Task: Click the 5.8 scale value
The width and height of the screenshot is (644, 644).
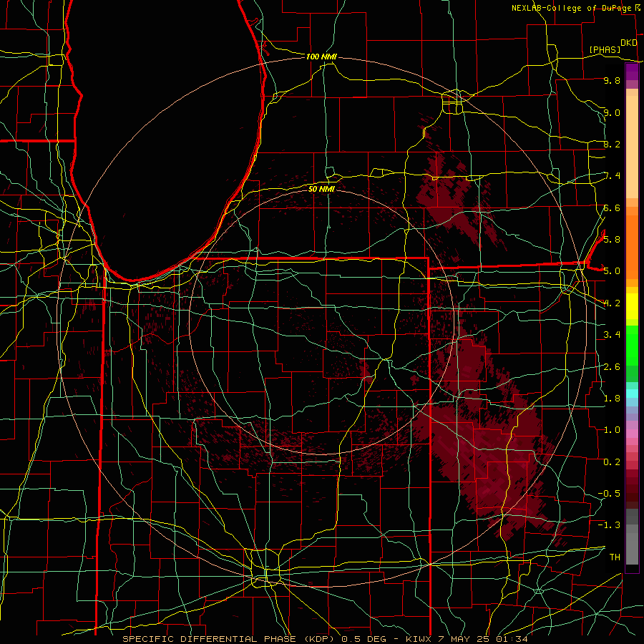Action: 612,240
